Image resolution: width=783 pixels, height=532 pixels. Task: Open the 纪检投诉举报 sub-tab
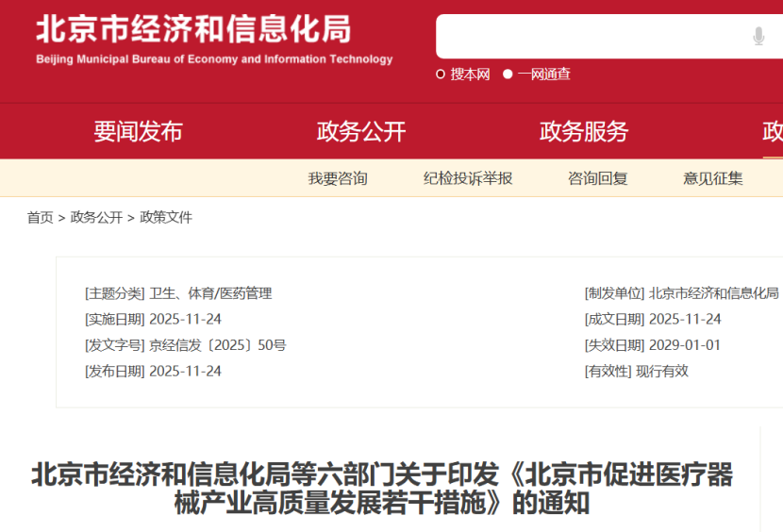tap(468, 178)
